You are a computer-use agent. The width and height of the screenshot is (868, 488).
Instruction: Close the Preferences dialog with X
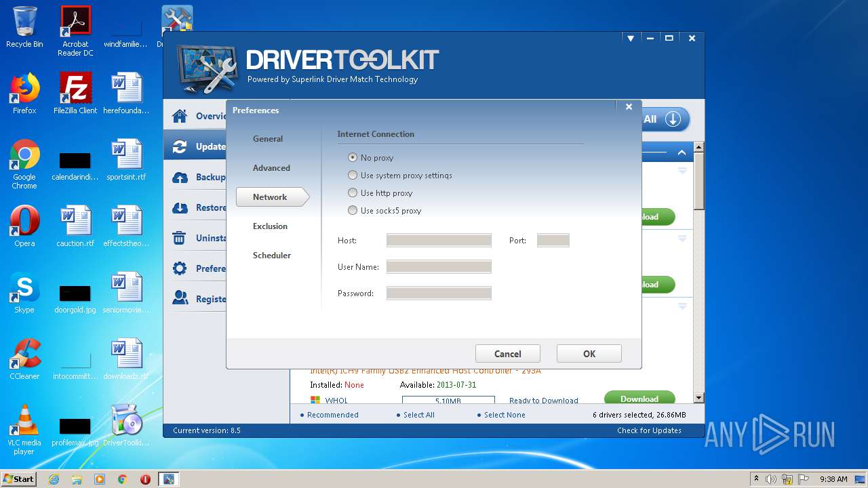pos(629,106)
